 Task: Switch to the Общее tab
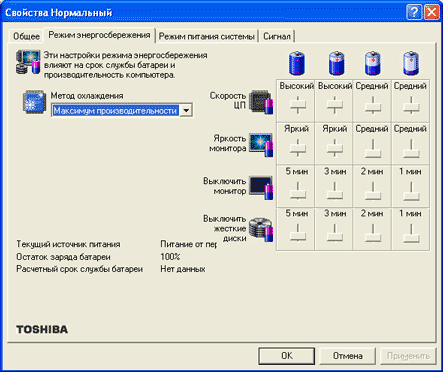point(26,36)
